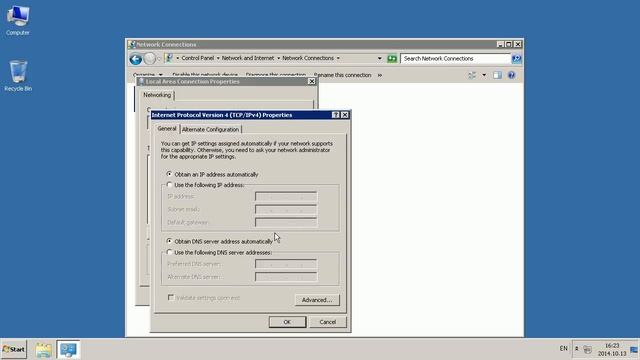This screenshot has height=360, width=640.
Task: Click the IP address input field
Action: pos(286,197)
